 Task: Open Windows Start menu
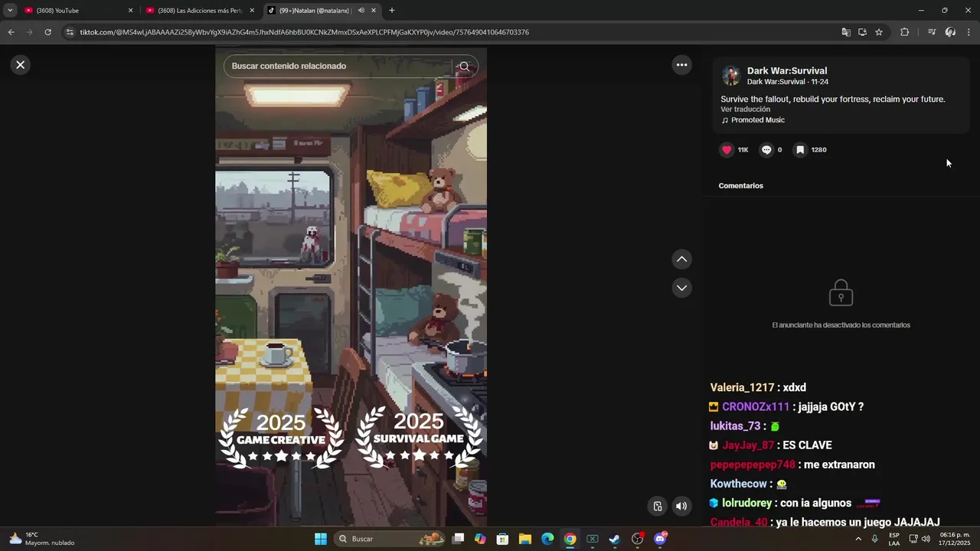pyautogui.click(x=321, y=539)
